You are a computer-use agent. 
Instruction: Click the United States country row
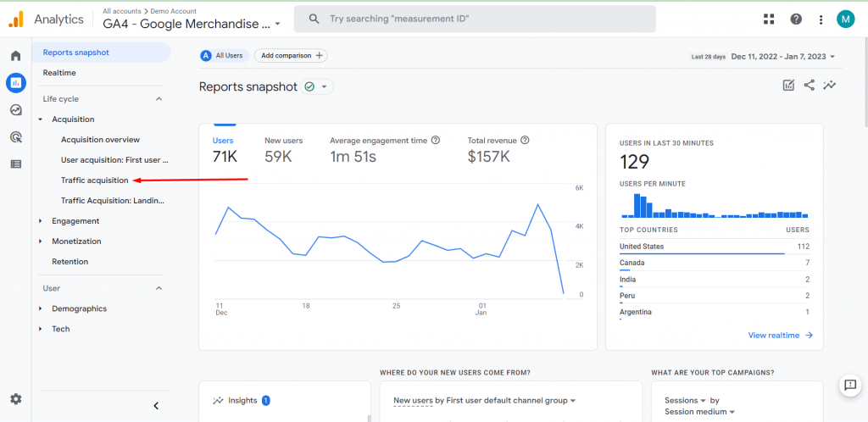coord(715,247)
